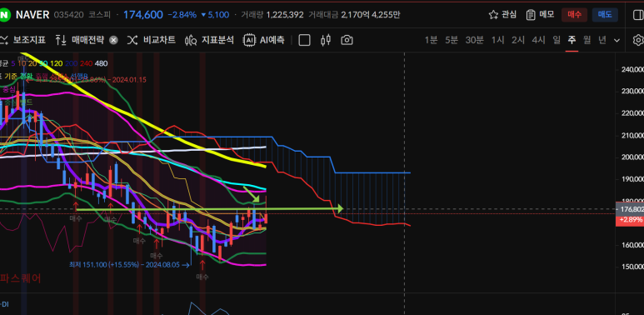Switch to the 30분 timeframe
Screen dimensions: 644x315
[474, 40]
